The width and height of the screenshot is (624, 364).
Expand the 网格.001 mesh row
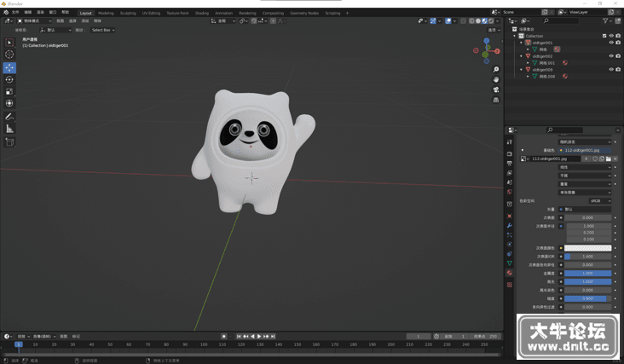(x=528, y=63)
